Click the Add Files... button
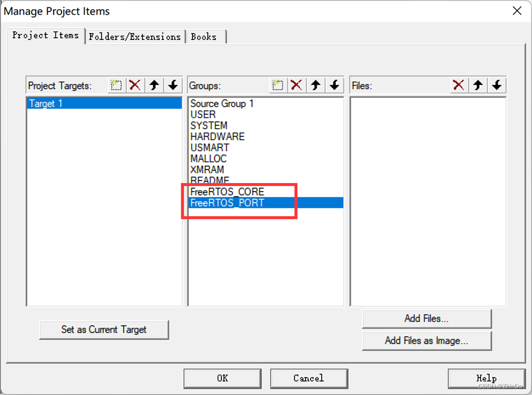This screenshot has height=395, width=532. tap(426, 319)
